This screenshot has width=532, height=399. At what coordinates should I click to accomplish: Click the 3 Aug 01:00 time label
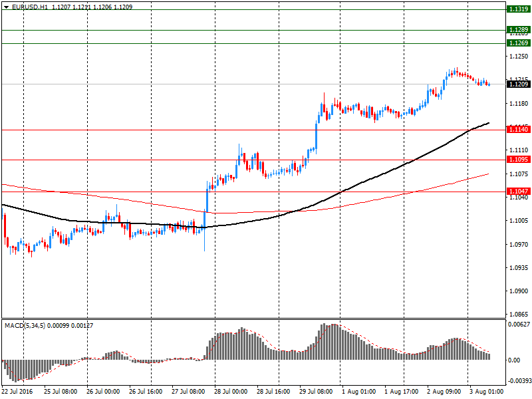[487, 392]
